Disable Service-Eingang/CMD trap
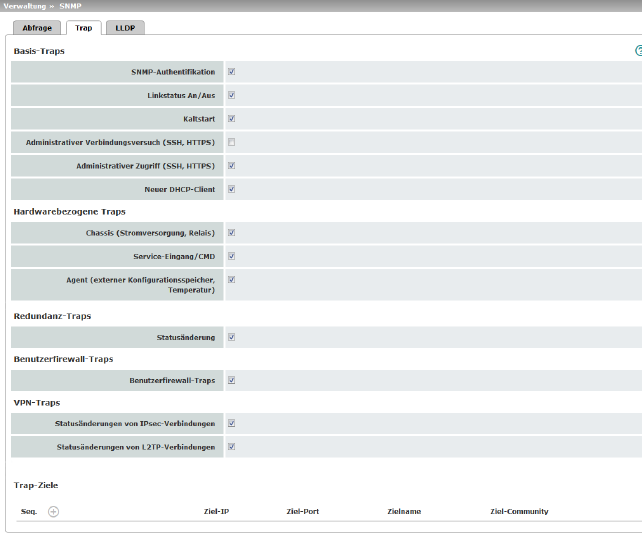Image resolution: width=642 pixels, height=541 pixels. pyautogui.click(x=231, y=256)
